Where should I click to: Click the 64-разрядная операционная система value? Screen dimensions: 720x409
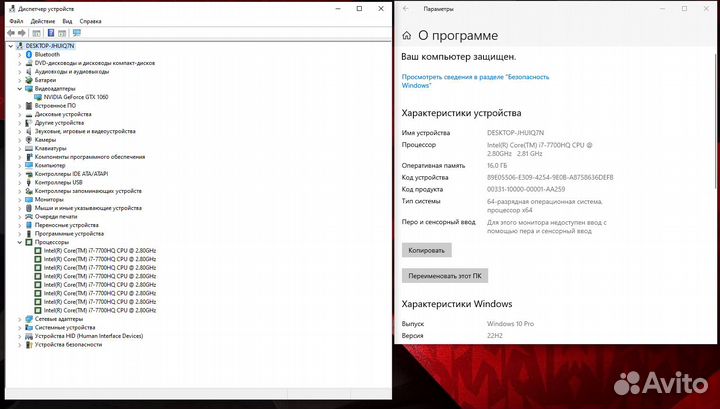click(545, 206)
